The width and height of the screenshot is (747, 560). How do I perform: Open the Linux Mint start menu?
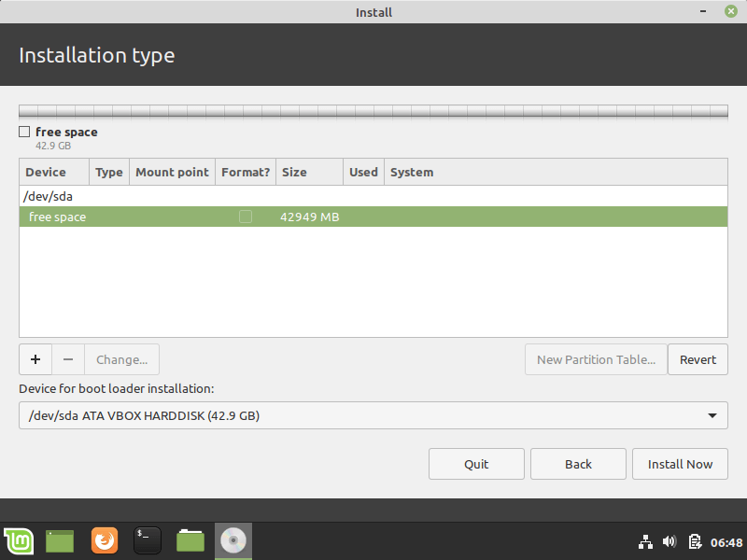point(19,541)
